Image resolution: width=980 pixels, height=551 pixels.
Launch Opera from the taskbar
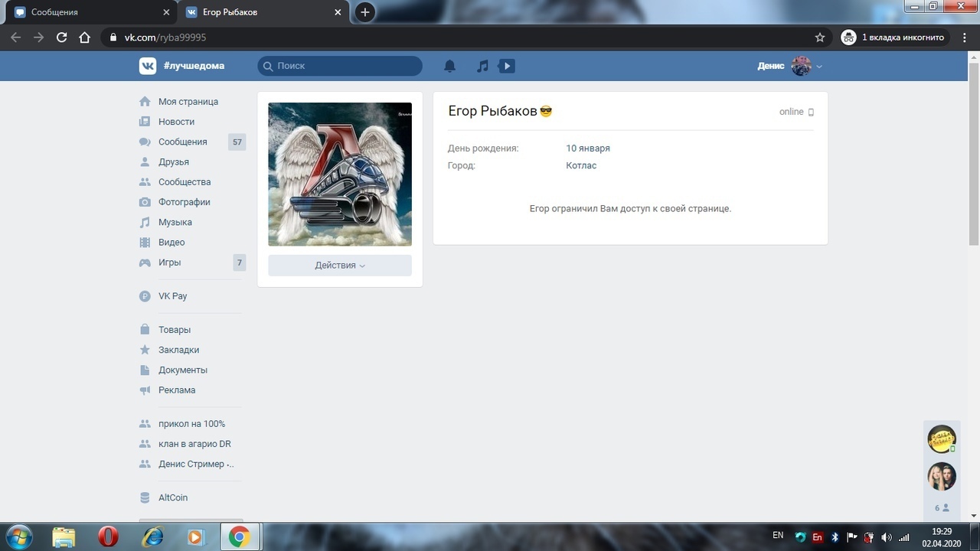point(109,537)
